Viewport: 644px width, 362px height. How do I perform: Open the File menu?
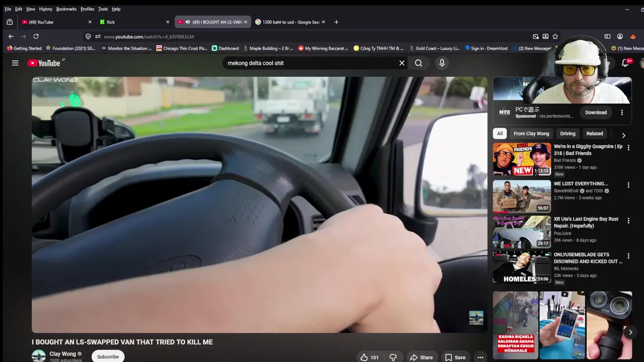tap(8, 9)
